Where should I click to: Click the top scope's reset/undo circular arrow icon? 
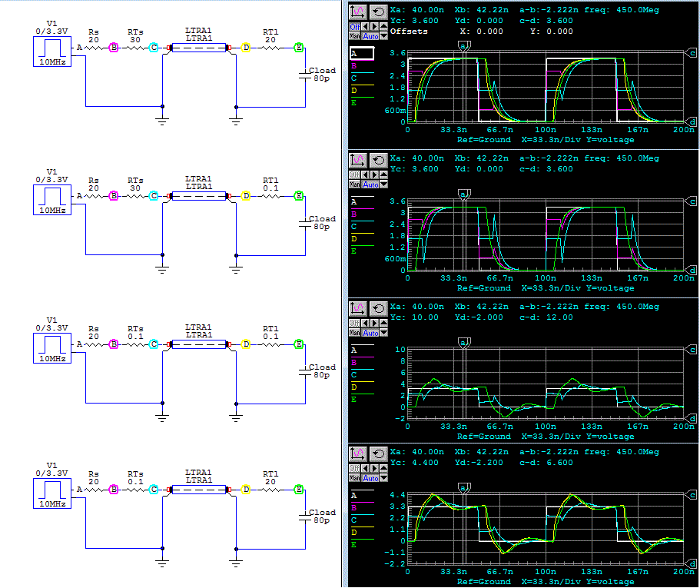click(378, 12)
